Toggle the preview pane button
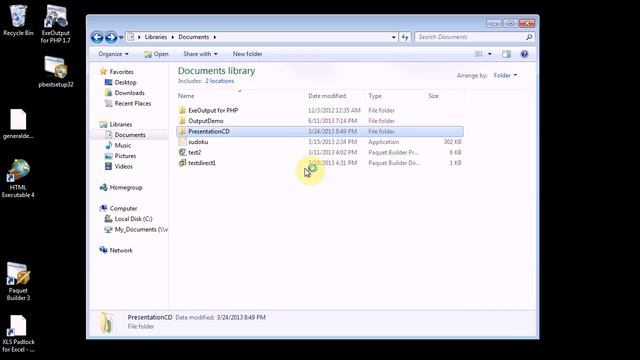The image size is (640, 360). [507, 54]
